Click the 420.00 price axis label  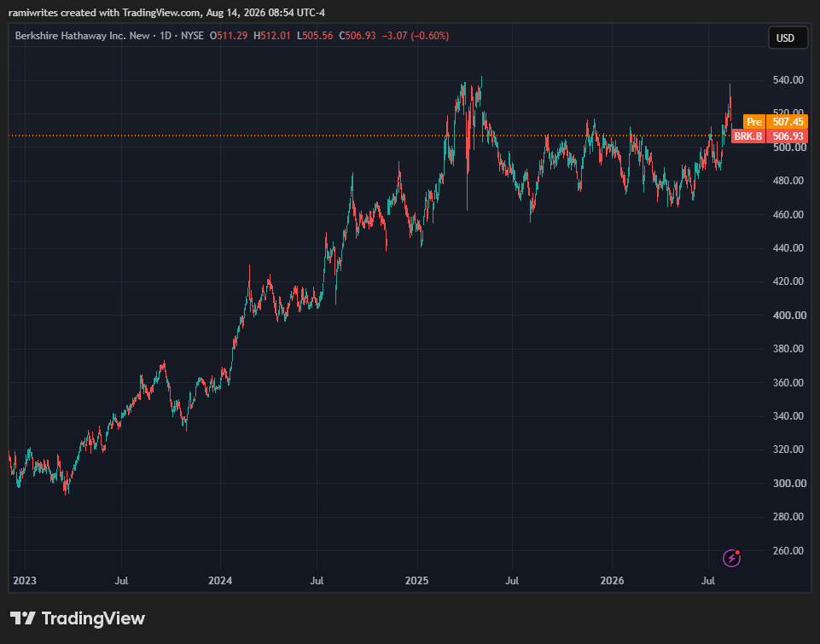click(x=788, y=281)
